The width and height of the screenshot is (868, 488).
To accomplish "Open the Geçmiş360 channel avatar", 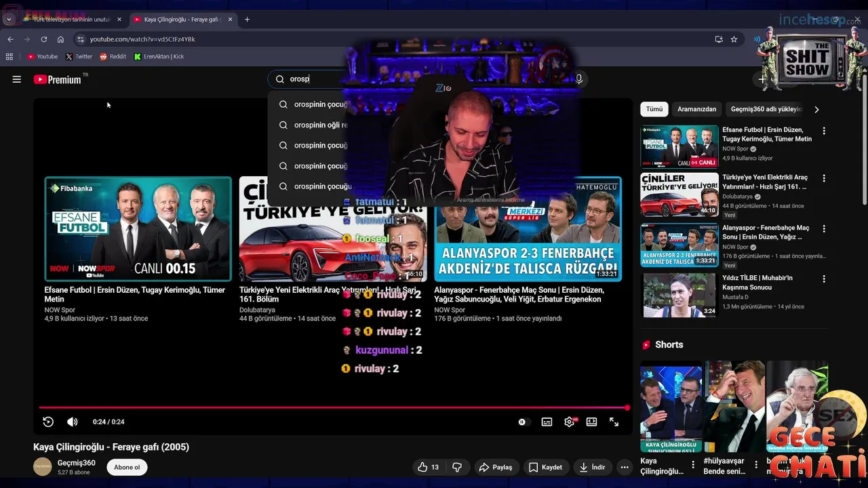I will (x=43, y=466).
